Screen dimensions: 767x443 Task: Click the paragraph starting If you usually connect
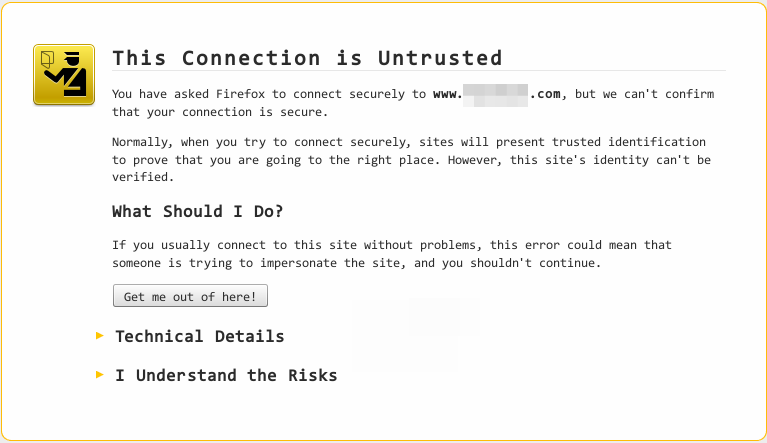[x=391, y=254]
